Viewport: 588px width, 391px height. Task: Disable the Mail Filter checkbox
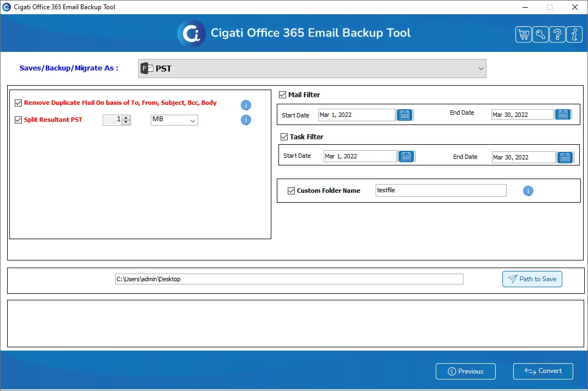pos(282,95)
